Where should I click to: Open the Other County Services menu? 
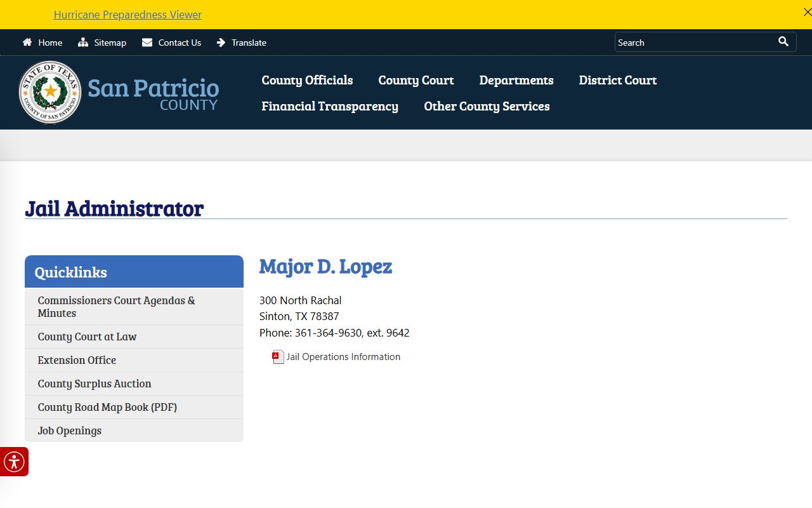[487, 106]
